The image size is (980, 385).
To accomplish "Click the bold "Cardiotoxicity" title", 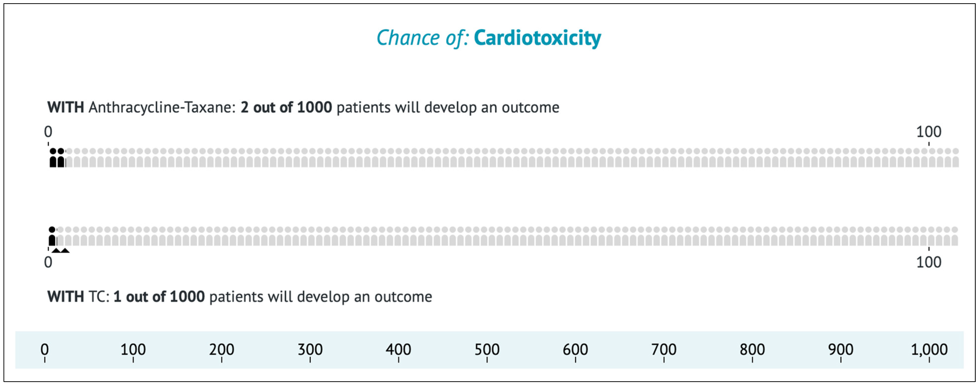I will point(537,38).
